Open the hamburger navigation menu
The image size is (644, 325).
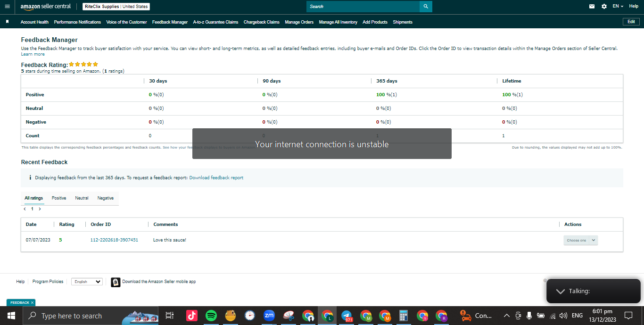pos(7,7)
